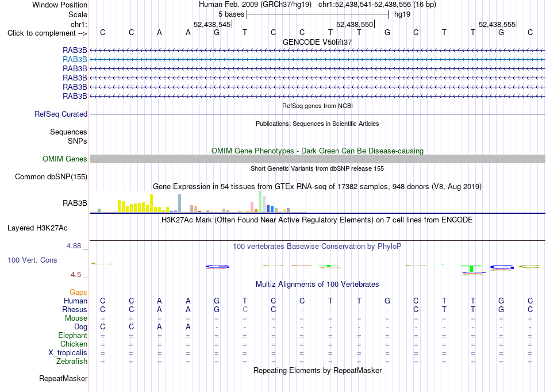Click the gray OMIM Genes bar

[317, 159]
